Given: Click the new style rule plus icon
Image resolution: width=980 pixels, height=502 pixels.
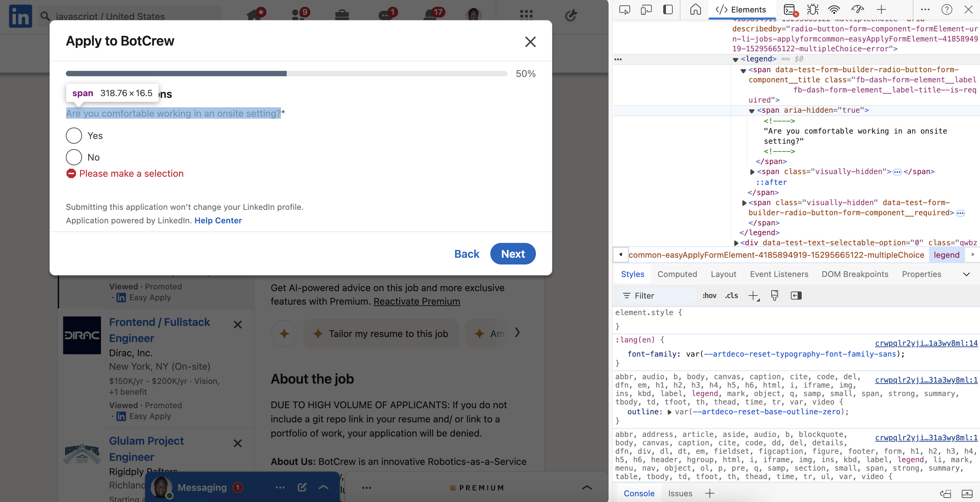Looking at the screenshot, I should pos(753,296).
